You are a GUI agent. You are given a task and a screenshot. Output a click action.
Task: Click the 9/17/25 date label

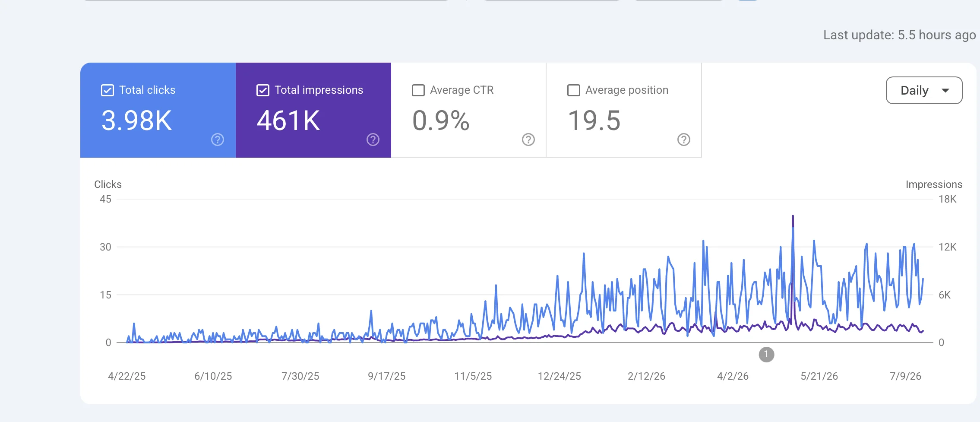point(387,376)
